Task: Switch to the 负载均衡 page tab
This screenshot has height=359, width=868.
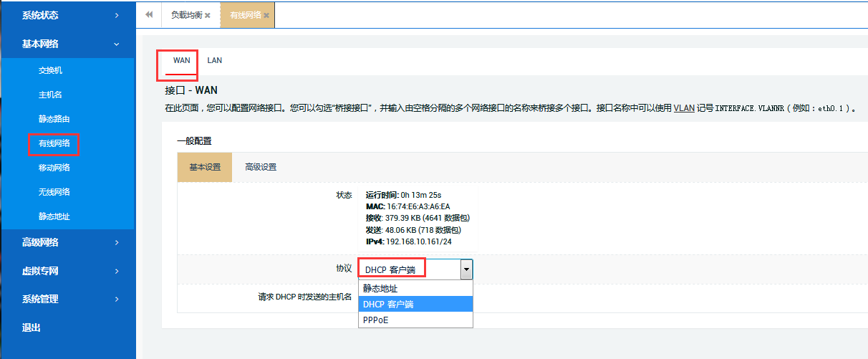Action: [x=185, y=15]
